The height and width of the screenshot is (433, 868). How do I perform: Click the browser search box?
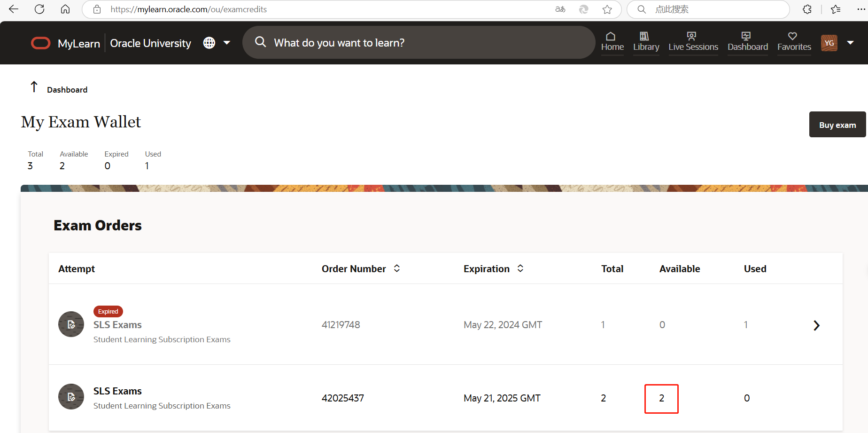[708, 9]
